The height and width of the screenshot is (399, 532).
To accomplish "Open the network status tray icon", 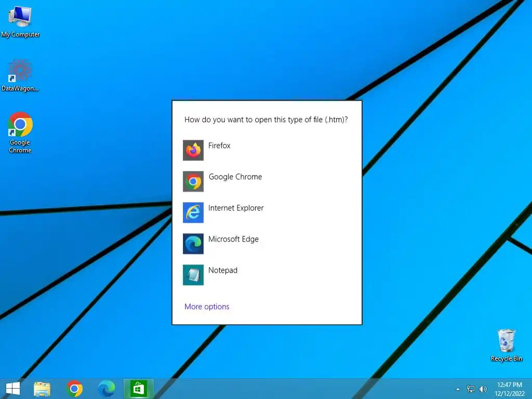I will pos(471,389).
